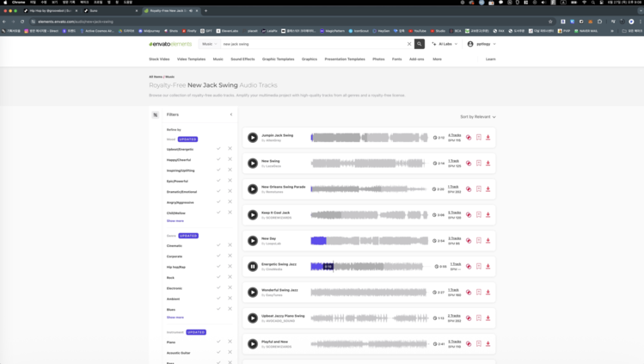Viewport: 644px width, 364px height.
Task: Open the Photos menu link
Action: pos(378,59)
